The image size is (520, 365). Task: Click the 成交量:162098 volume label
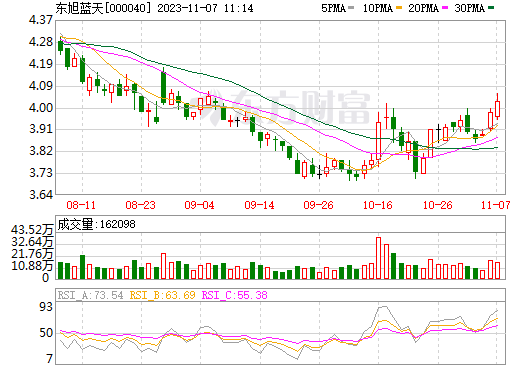pyautogui.click(x=96, y=224)
